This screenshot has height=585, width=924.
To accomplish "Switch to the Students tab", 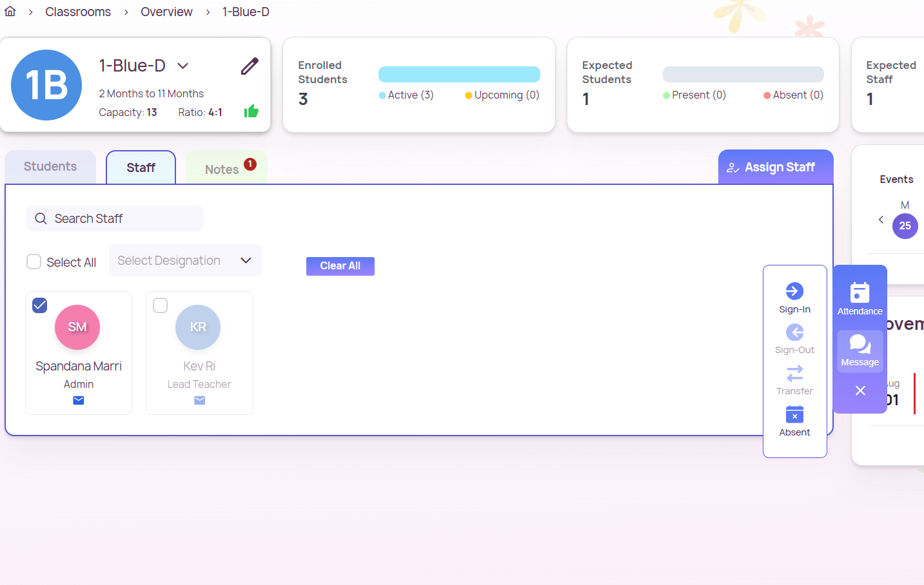I will [x=50, y=167].
